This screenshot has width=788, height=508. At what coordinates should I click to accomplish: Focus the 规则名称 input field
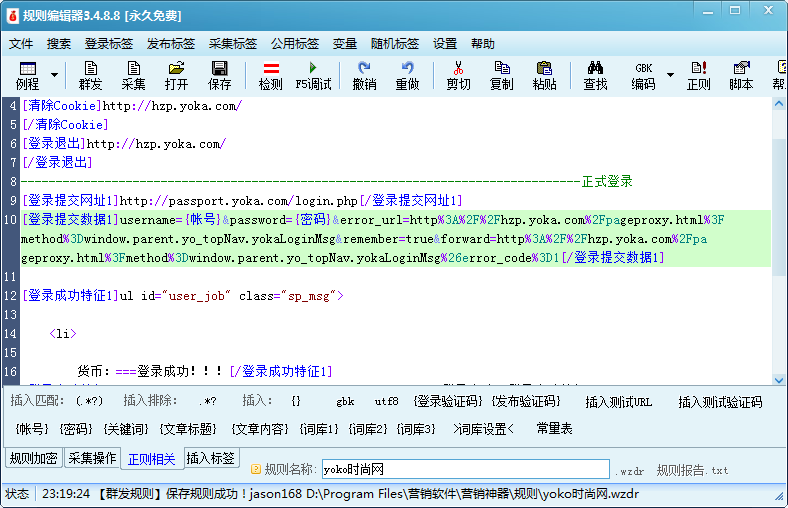click(465, 469)
